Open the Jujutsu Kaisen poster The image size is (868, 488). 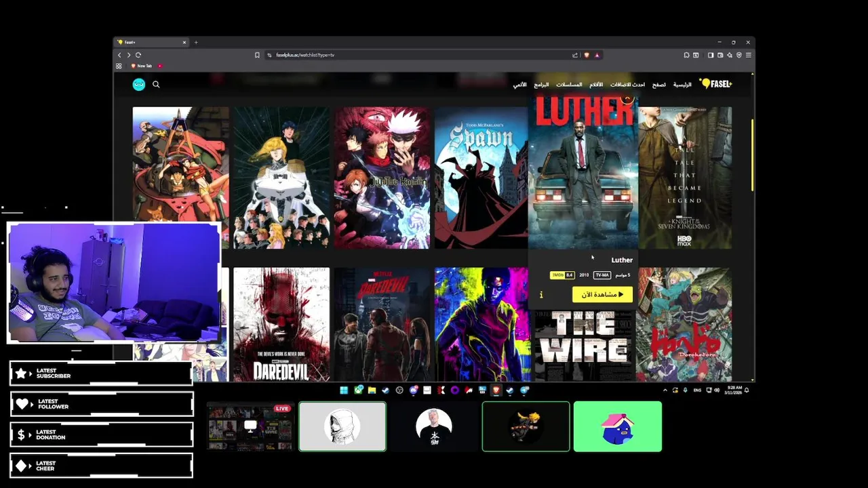(x=382, y=178)
